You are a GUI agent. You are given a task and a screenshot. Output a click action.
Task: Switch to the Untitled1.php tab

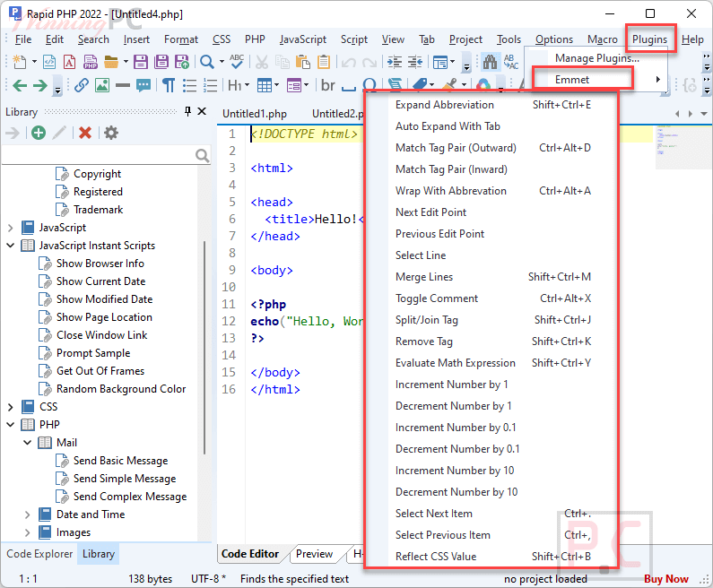(255, 114)
